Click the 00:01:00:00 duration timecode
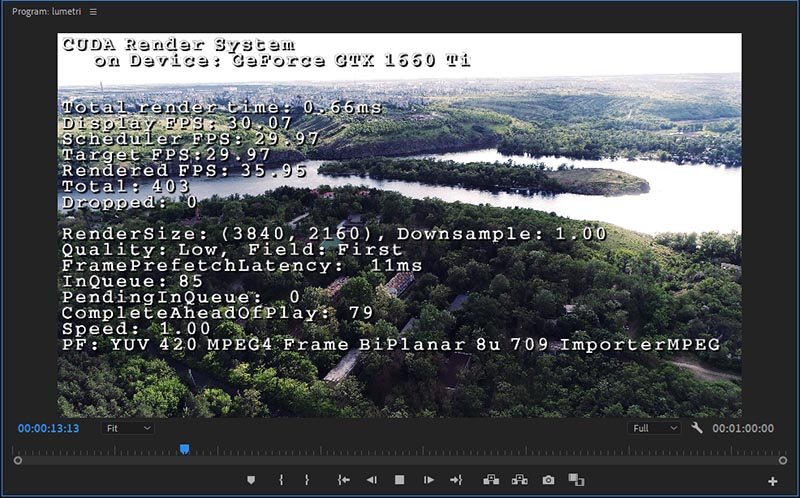This screenshot has width=800, height=498. pyautogui.click(x=743, y=429)
